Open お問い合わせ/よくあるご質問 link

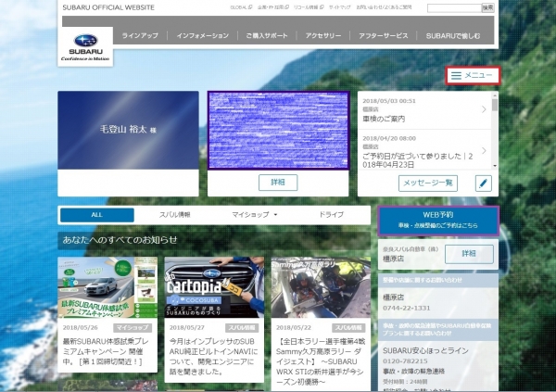pyautogui.click(x=384, y=7)
